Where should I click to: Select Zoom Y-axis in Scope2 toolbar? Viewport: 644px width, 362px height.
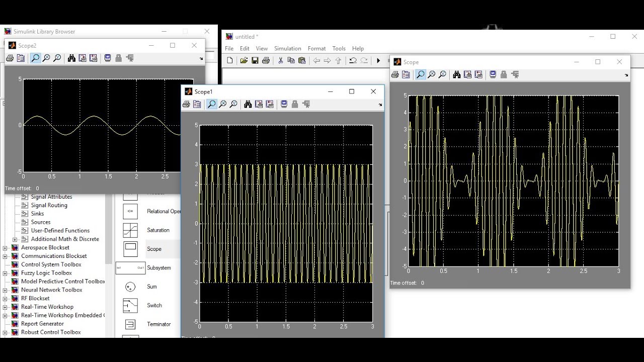click(x=57, y=58)
